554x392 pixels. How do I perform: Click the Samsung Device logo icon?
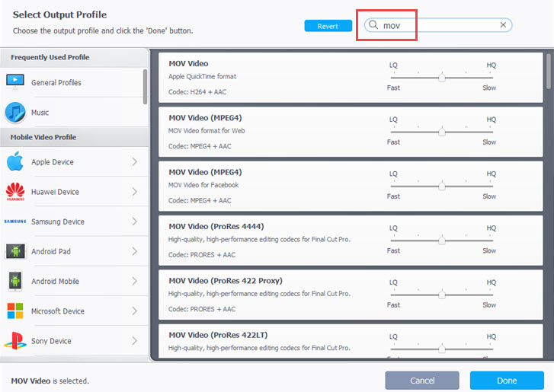[x=15, y=221]
